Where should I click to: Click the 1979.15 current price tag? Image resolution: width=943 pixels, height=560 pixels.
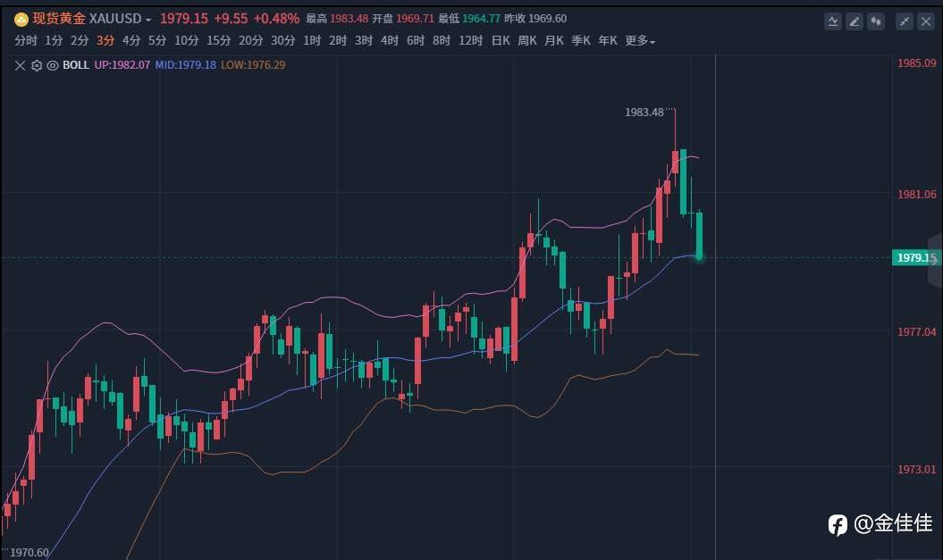[x=914, y=258]
